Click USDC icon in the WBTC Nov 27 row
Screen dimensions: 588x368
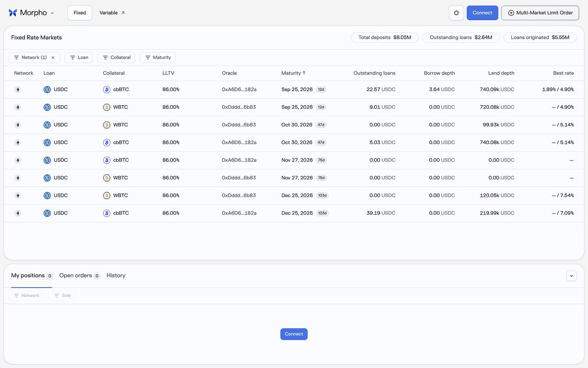[47, 178]
